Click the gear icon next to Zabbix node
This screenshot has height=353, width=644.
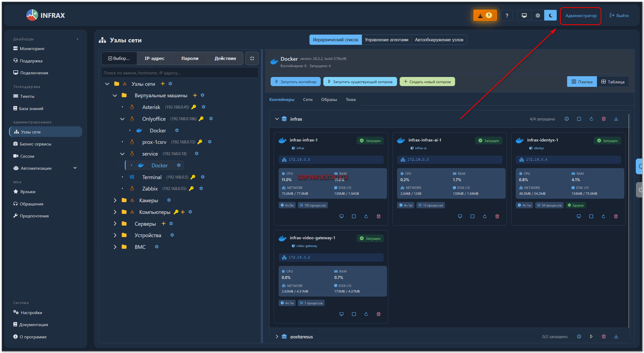pos(201,188)
